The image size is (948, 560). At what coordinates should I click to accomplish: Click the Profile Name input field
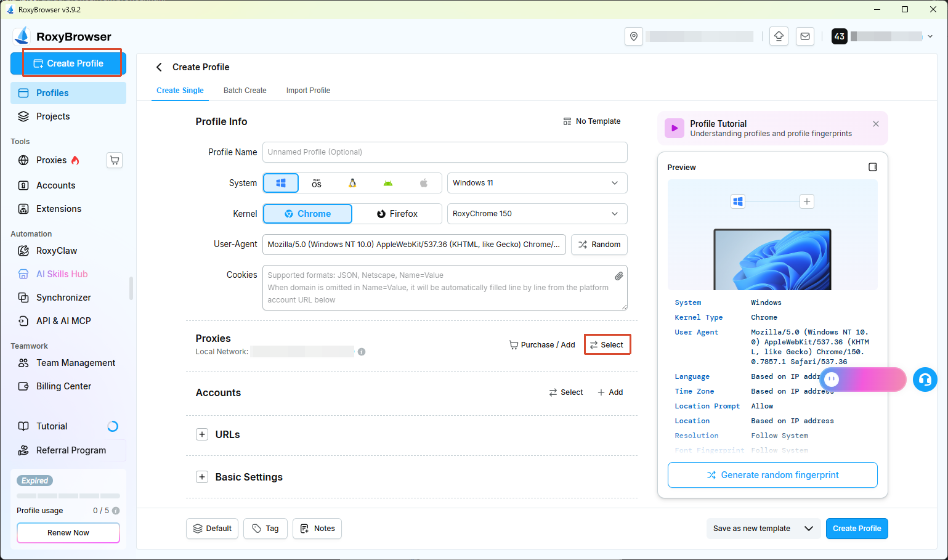point(445,152)
